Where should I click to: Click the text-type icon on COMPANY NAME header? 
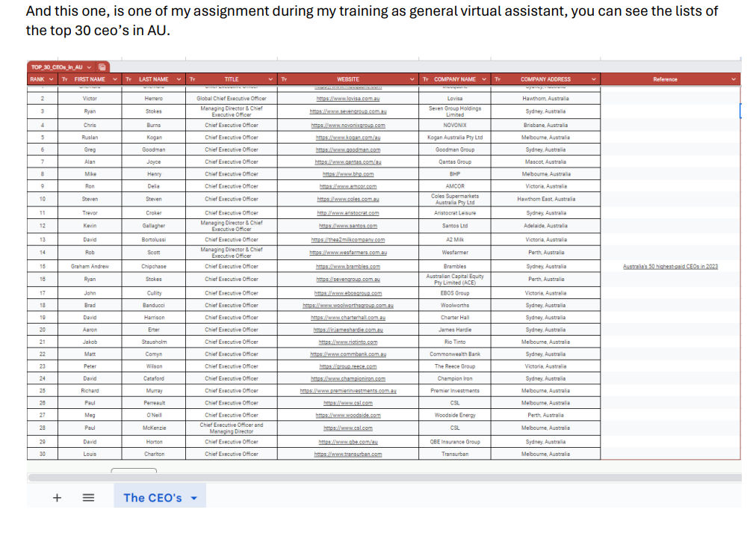(x=426, y=79)
